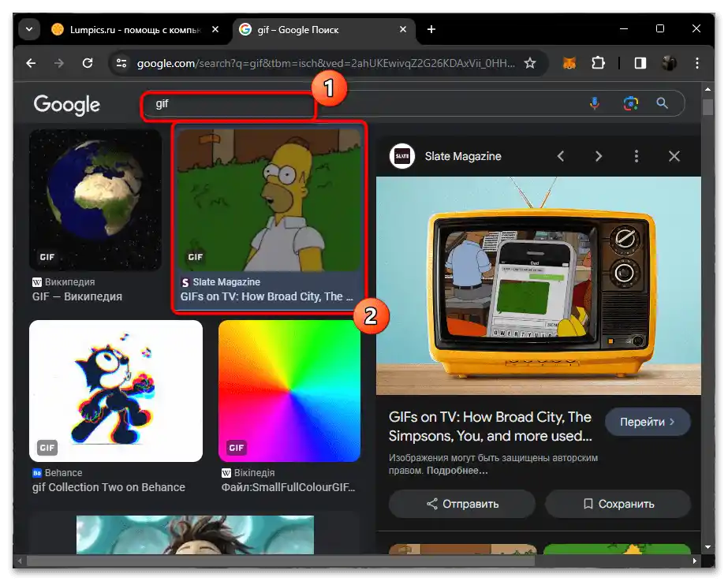Open preview panel more options menu
This screenshot has width=728, height=581.
636,156
